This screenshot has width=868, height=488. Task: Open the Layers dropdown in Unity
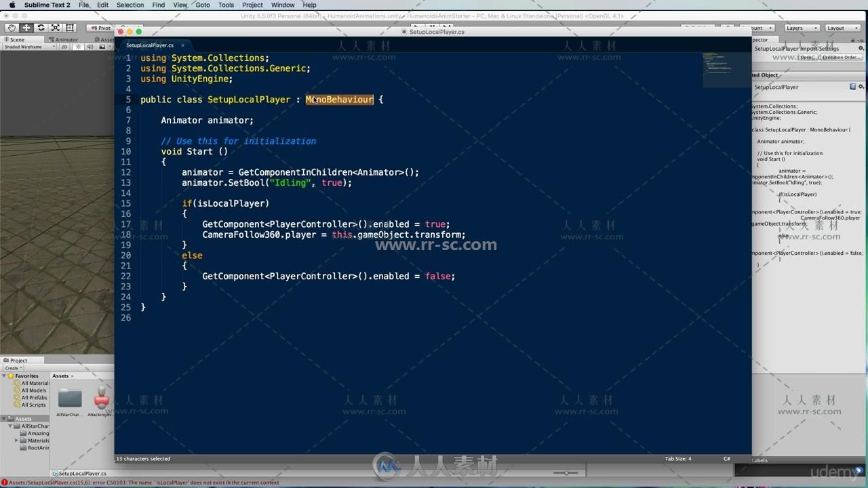[802, 28]
